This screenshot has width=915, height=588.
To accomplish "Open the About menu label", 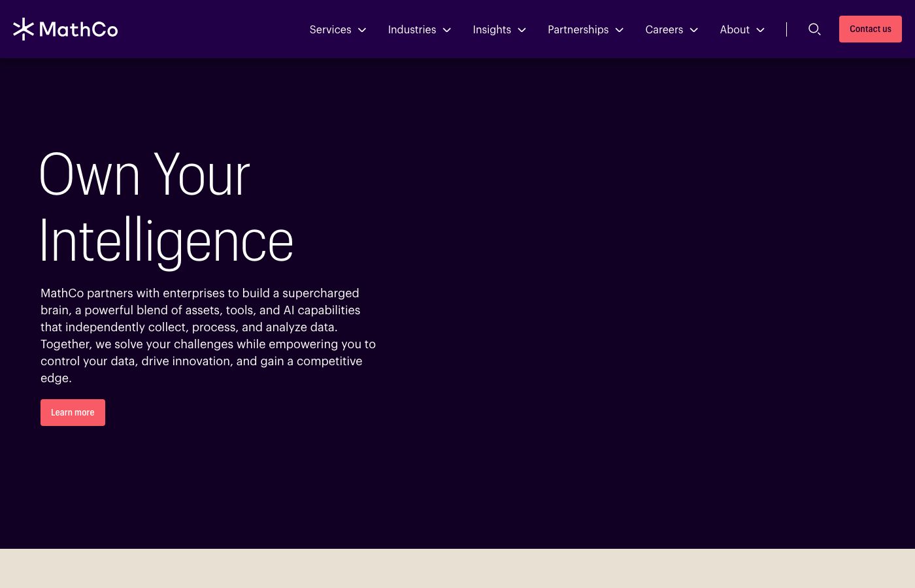I will (735, 29).
